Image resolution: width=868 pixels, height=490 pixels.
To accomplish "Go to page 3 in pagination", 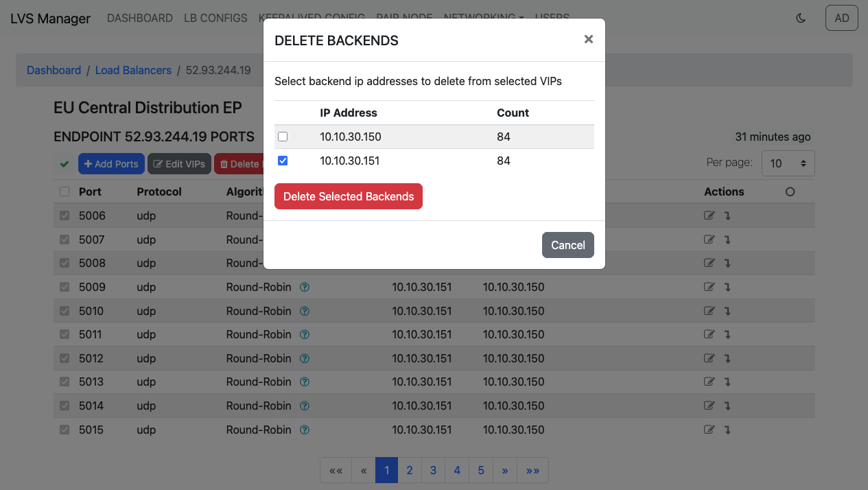I will tap(434, 470).
